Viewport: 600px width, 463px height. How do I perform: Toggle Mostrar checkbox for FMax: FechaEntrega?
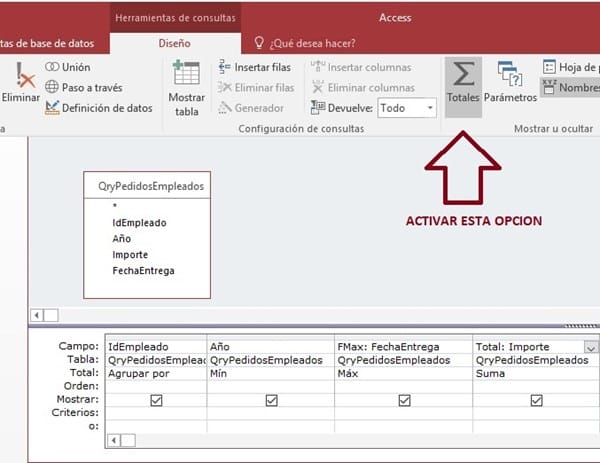(x=404, y=400)
